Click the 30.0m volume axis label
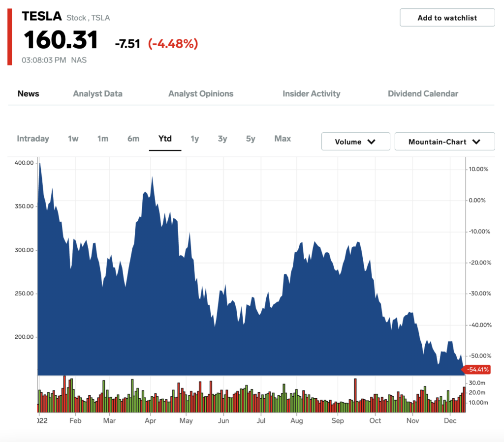 coord(477,383)
